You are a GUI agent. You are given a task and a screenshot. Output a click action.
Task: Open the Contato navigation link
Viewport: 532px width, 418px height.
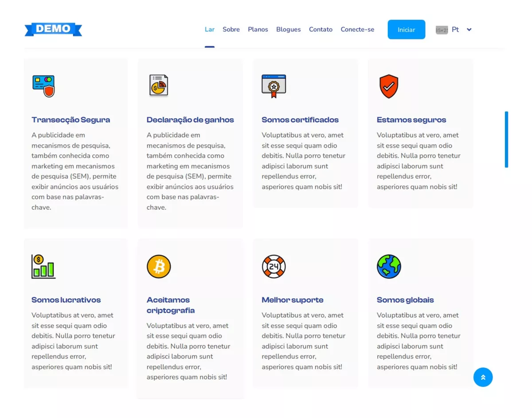(x=321, y=29)
